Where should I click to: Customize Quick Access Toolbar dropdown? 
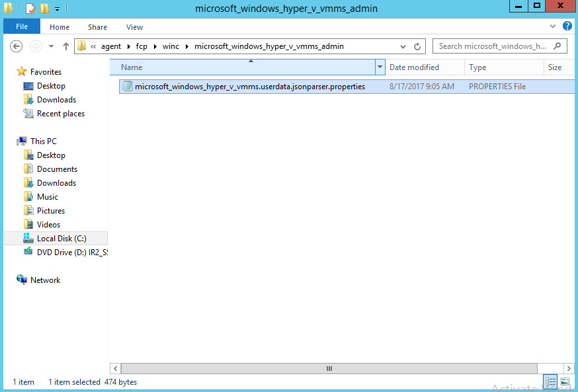[x=58, y=9]
